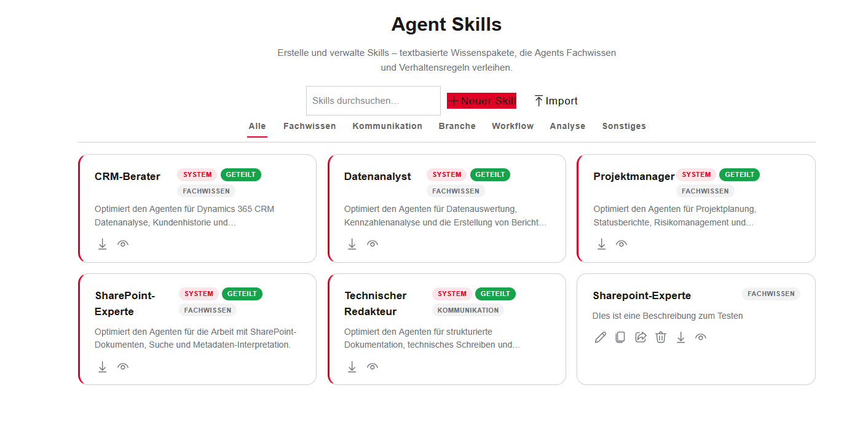View the Technischer Redakteur skill eye icon
Image resolution: width=868 pixels, height=441 pixels.
click(373, 367)
